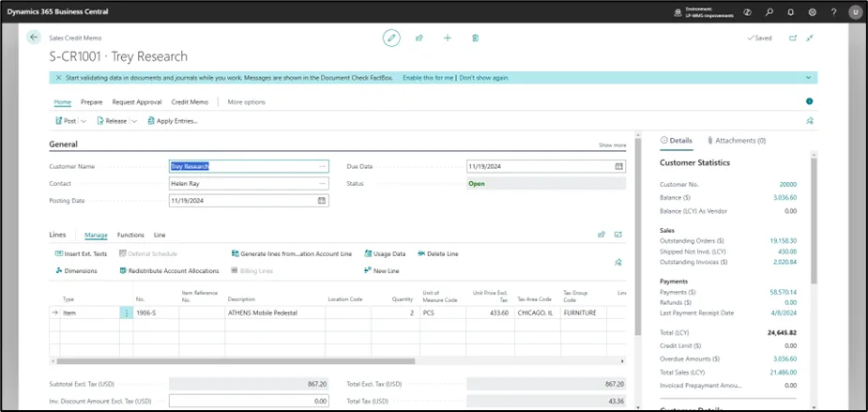Image resolution: width=868 pixels, height=412 pixels.
Task: Open the Credit Memo tab
Action: tap(190, 102)
